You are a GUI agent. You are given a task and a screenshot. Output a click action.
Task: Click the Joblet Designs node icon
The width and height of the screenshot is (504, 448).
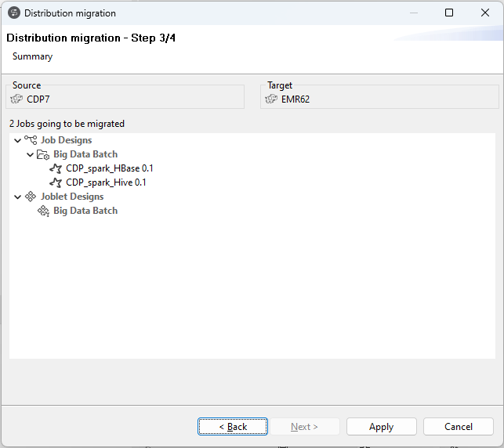[x=31, y=197]
